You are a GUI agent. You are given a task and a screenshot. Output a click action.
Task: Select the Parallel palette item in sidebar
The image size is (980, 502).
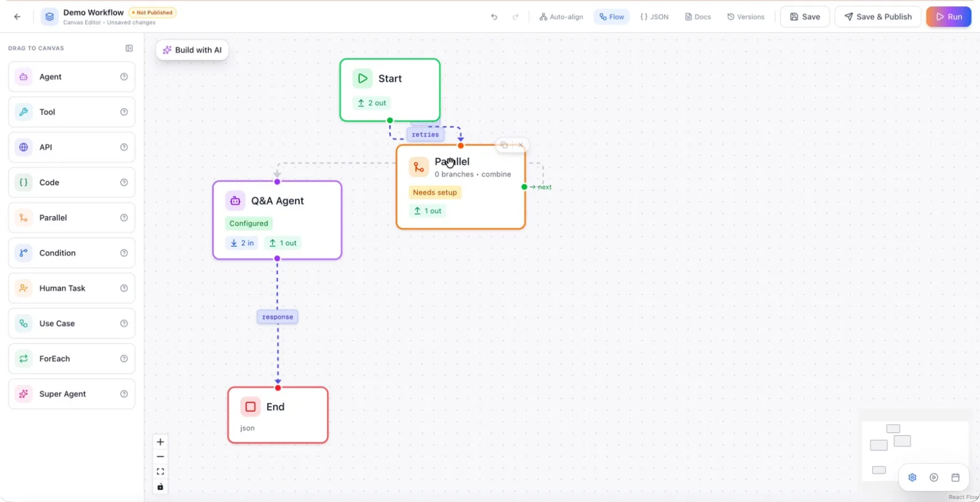pyautogui.click(x=72, y=218)
